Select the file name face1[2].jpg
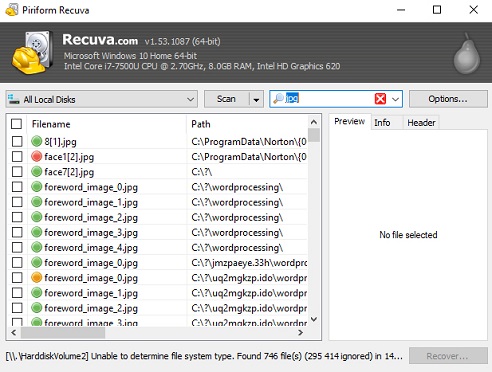492x372 pixels. (x=69, y=157)
